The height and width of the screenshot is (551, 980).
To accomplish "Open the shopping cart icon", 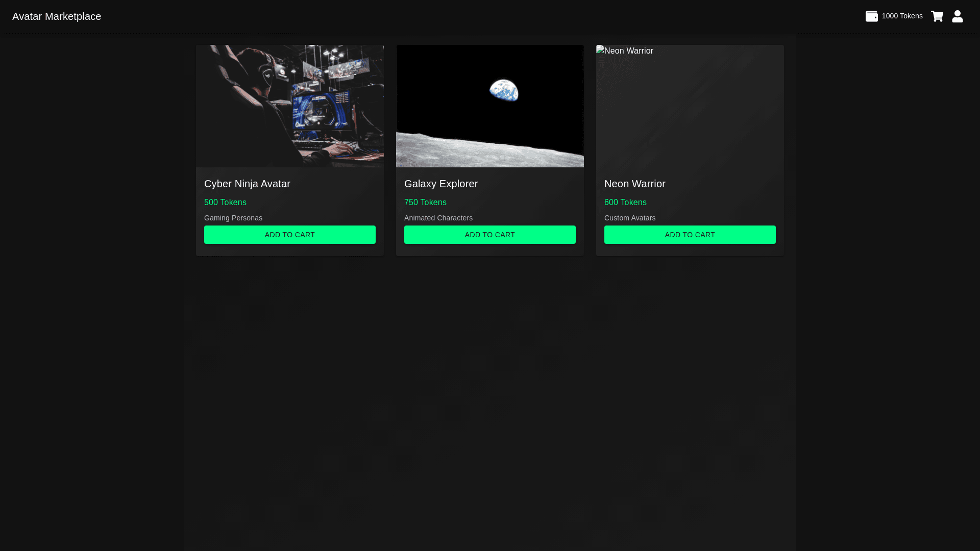I will point(937,16).
